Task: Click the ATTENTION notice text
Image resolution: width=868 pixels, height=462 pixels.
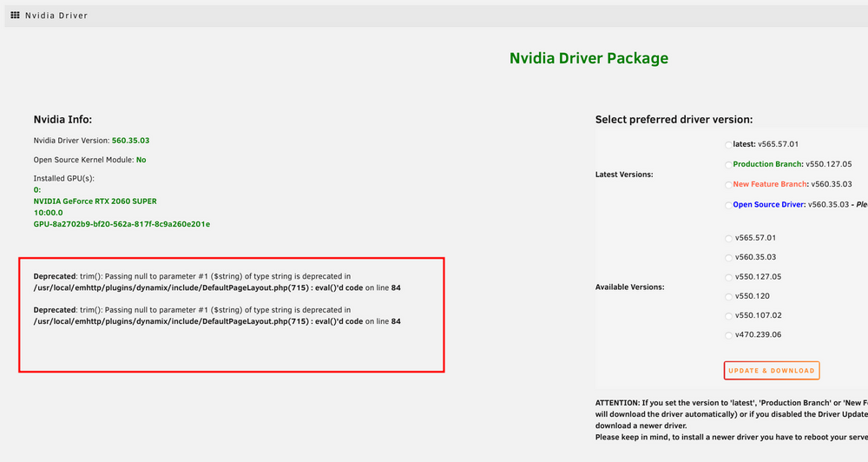Action: coord(731,420)
